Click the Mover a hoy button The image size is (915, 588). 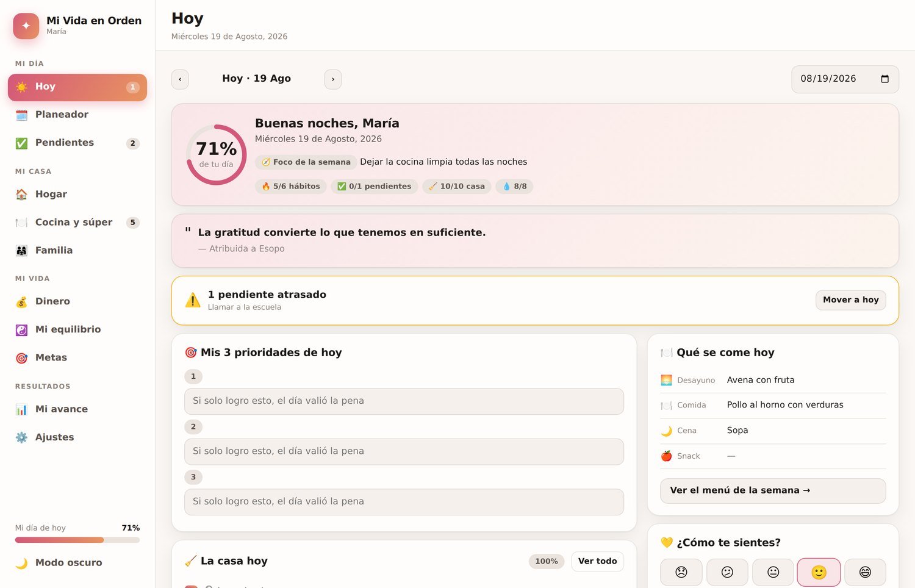(x=851, y=300)
